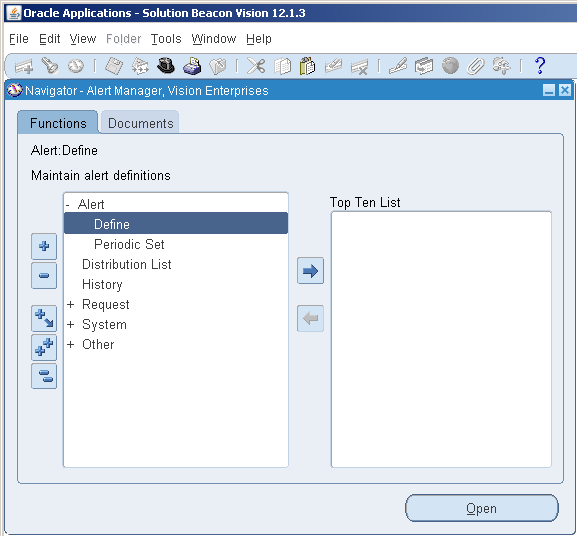577x536 pixels.
Task: Click the single plus Expand button
Action: coord(44,246)
